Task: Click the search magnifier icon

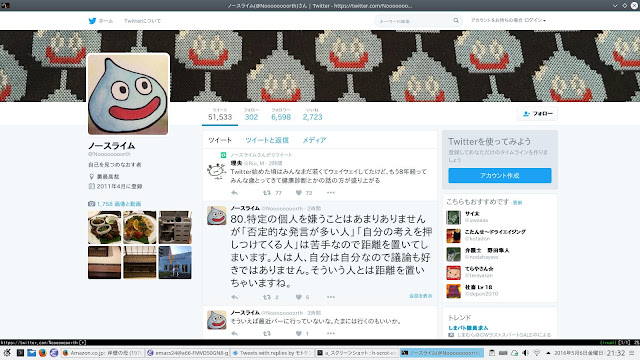Action: click(456, 20)
